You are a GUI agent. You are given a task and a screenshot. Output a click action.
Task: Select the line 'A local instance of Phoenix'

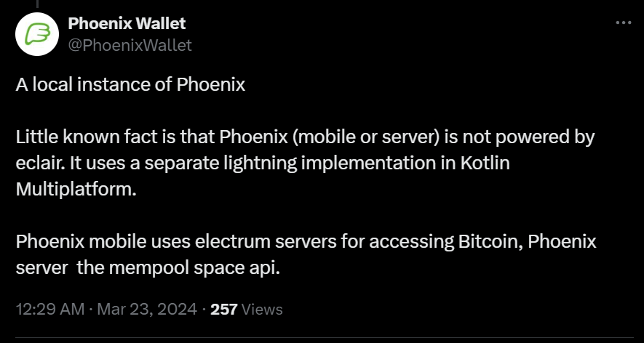tap(130, 85)
